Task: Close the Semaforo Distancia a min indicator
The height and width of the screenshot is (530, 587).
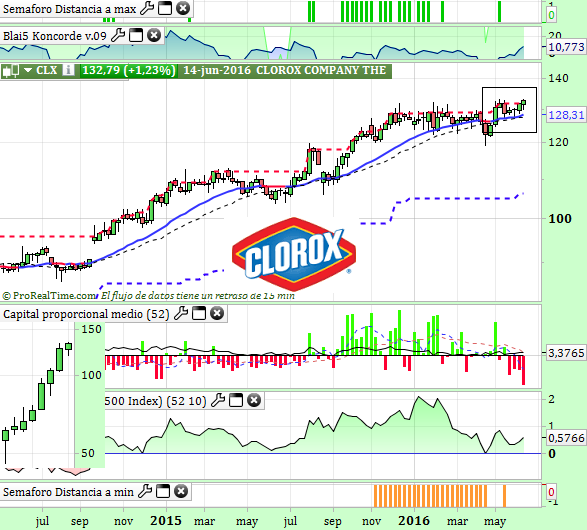Action: click(181, 491)
